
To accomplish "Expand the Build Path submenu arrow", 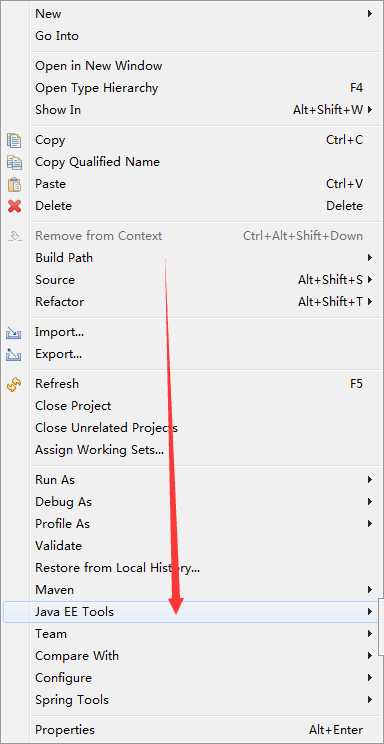I will click(x=370, y=258).
